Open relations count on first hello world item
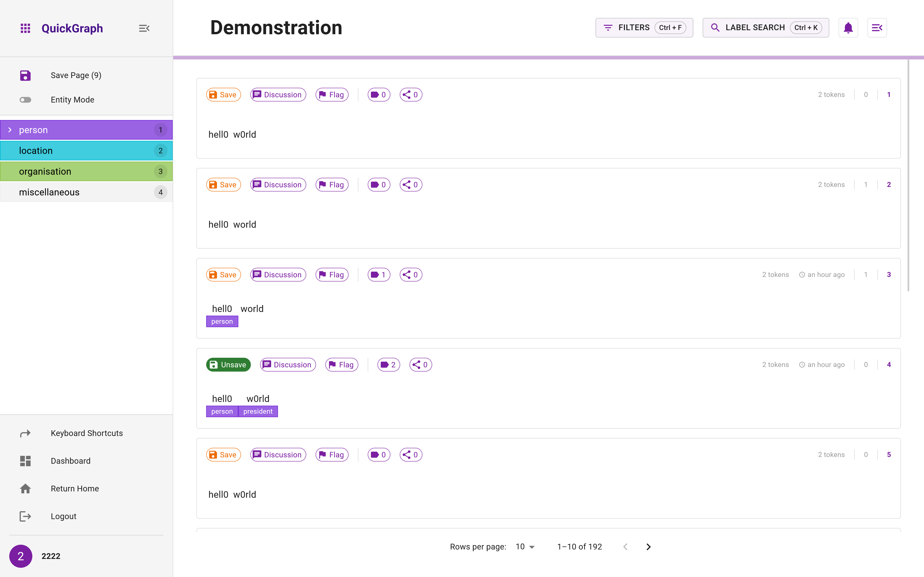 coord(411,95)
